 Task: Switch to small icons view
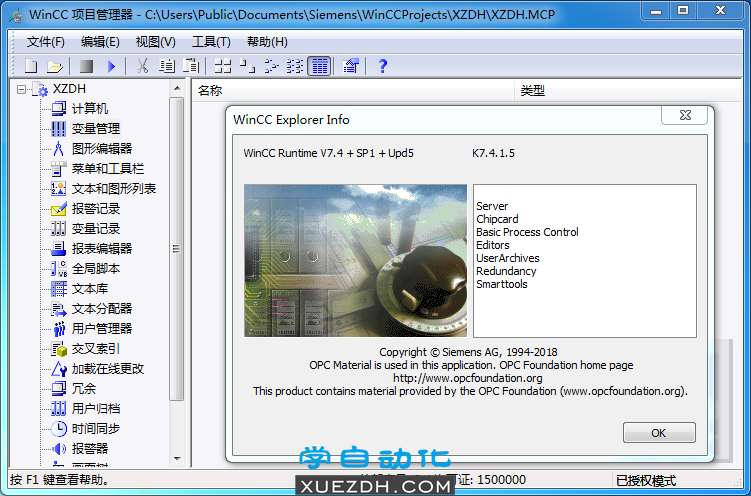tap(247, 66)
